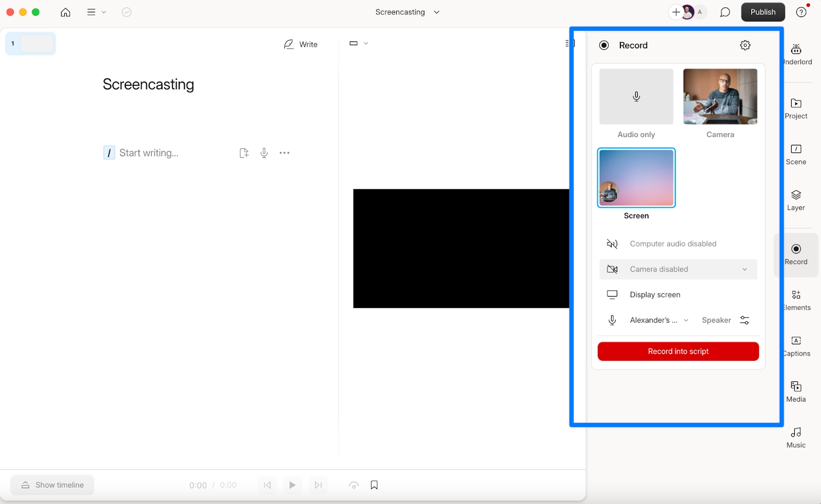Click the Speaker label
The width and height of the screenshot is (821, 504).
coord(716,320)
